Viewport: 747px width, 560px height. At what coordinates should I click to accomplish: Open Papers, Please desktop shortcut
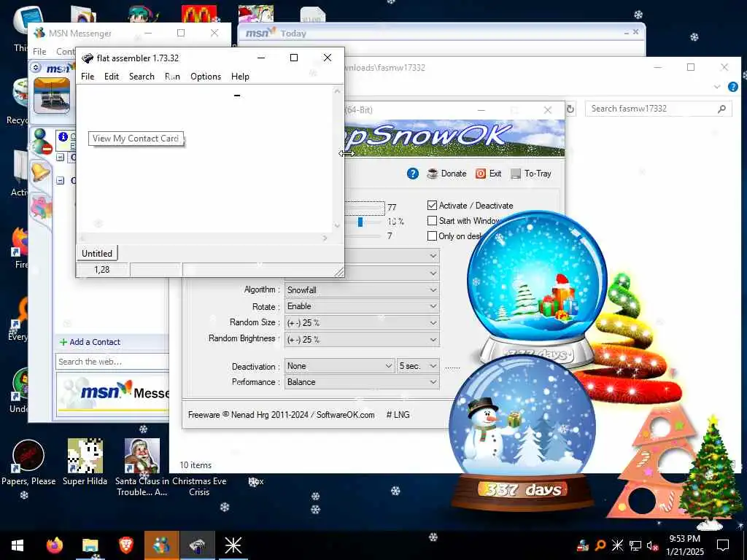tap(28, 462)
